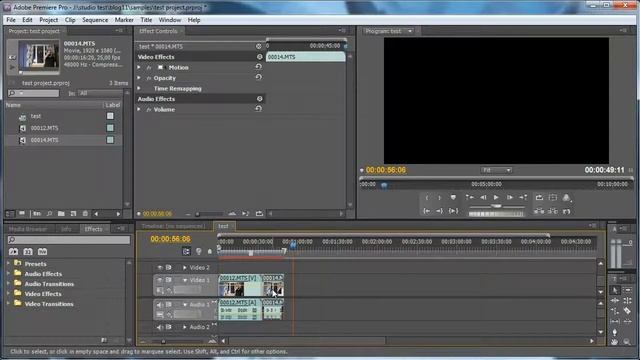Click the Lift button in Program Monitor

(539, 211)
